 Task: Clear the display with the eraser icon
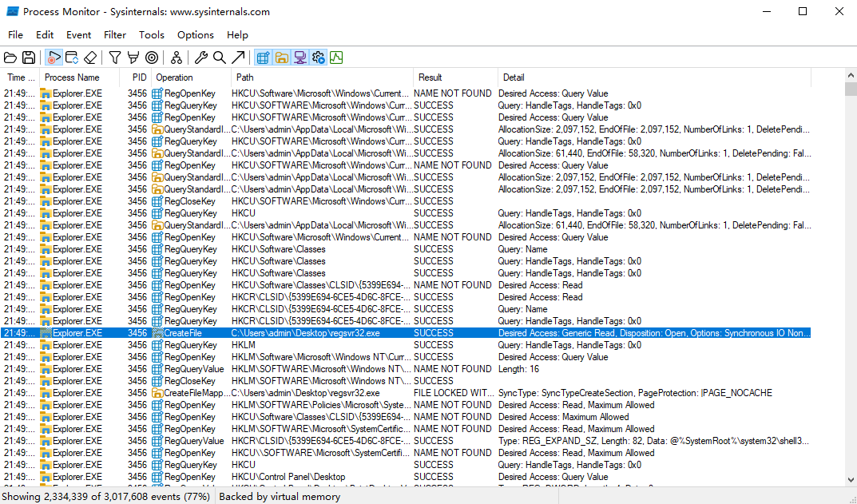click(90, 58)
